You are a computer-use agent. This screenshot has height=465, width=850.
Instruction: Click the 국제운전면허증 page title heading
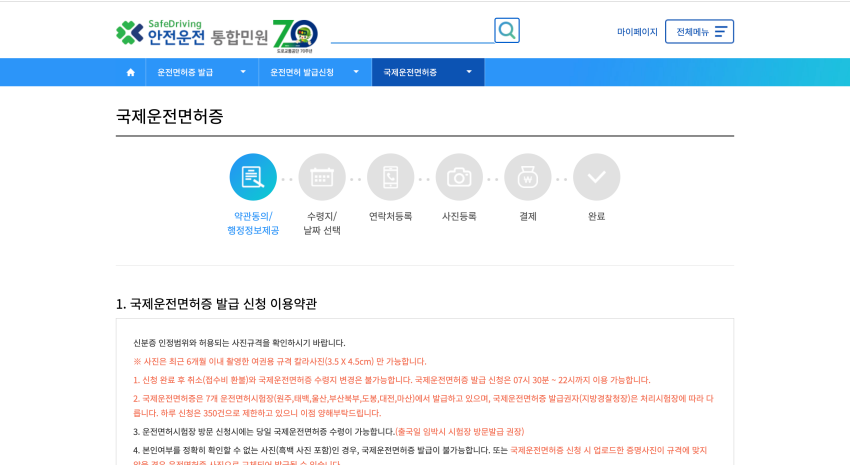tap(170, 116)
